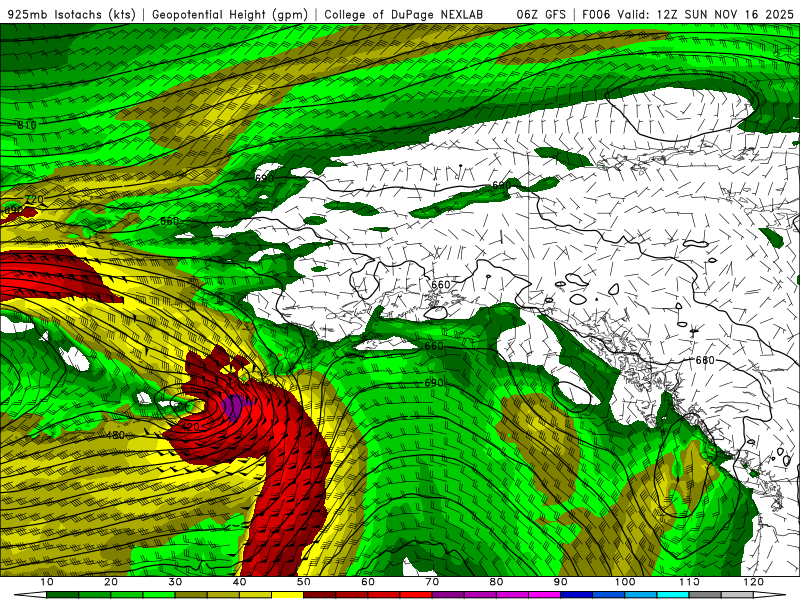The width and height of the screenshot is (800, 600).
Task: Select the 'College of DuPage NEXLAB' header text
Action: point(403,15)
